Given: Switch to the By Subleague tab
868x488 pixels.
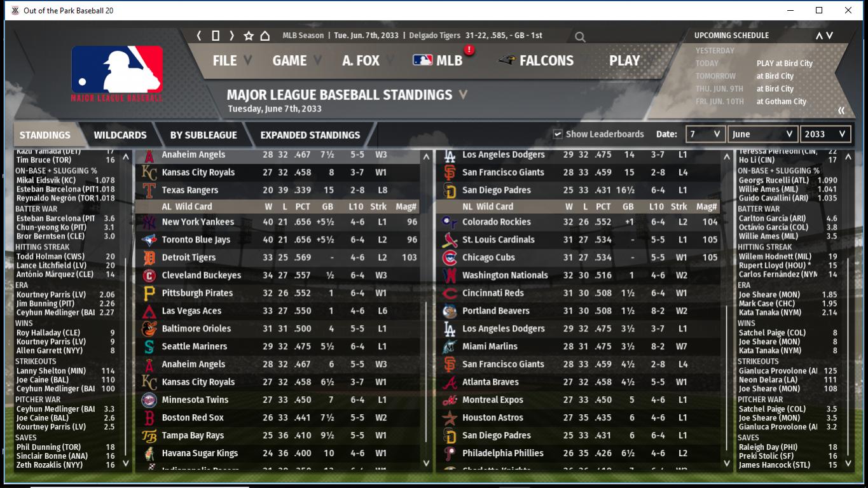Looking at the screenshot, I should [x=203, y=135].
